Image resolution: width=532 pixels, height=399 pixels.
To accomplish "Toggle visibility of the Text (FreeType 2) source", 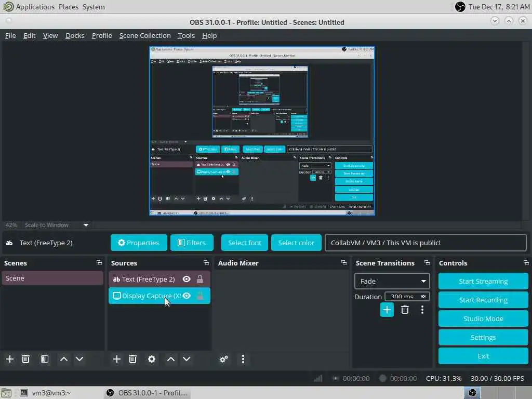I will (x=187, y=279).
